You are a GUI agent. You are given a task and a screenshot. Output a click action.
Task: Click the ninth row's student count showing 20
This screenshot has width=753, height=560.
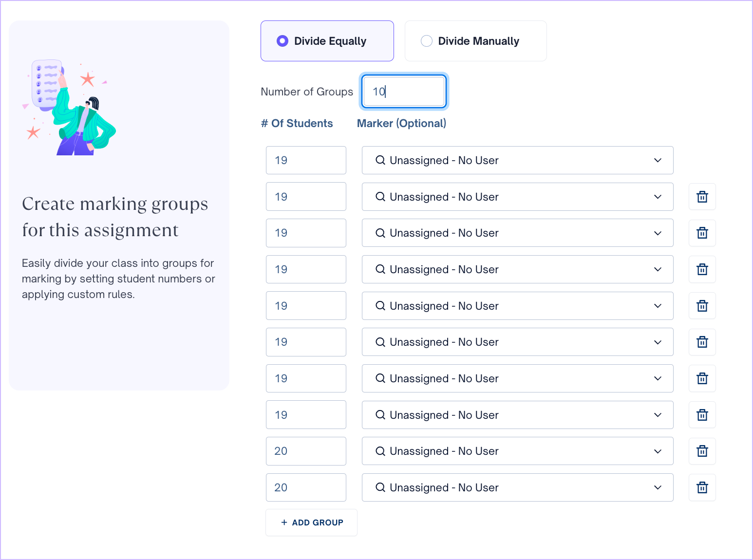pos(306,451)
